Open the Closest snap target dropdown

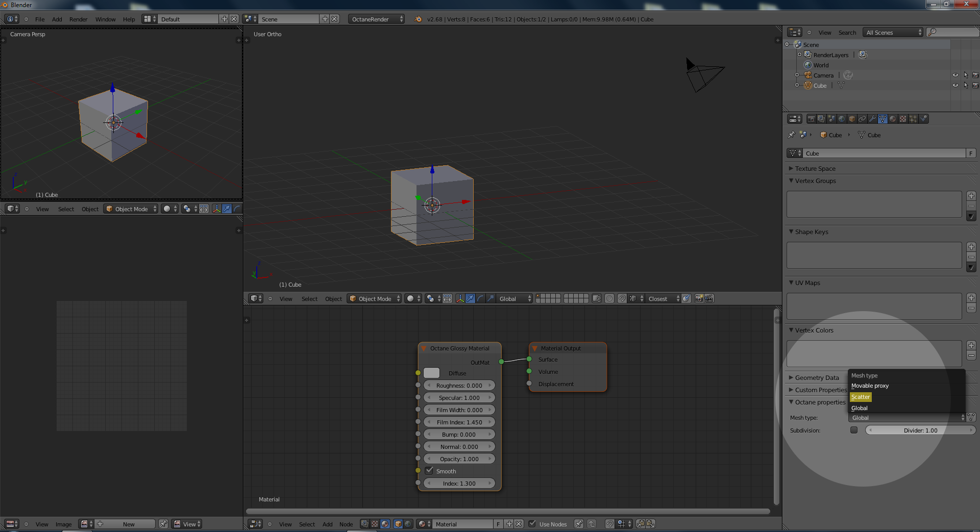point(664,298)
